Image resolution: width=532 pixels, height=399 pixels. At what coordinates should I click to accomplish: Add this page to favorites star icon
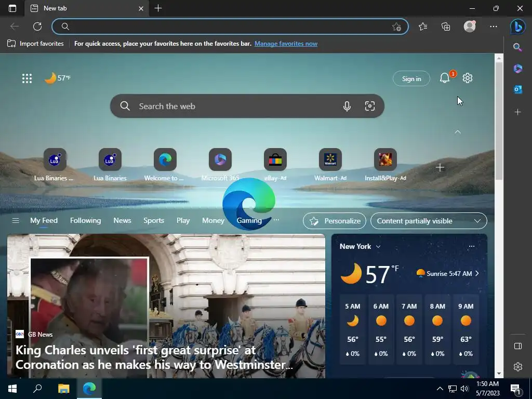pos(396,27)
